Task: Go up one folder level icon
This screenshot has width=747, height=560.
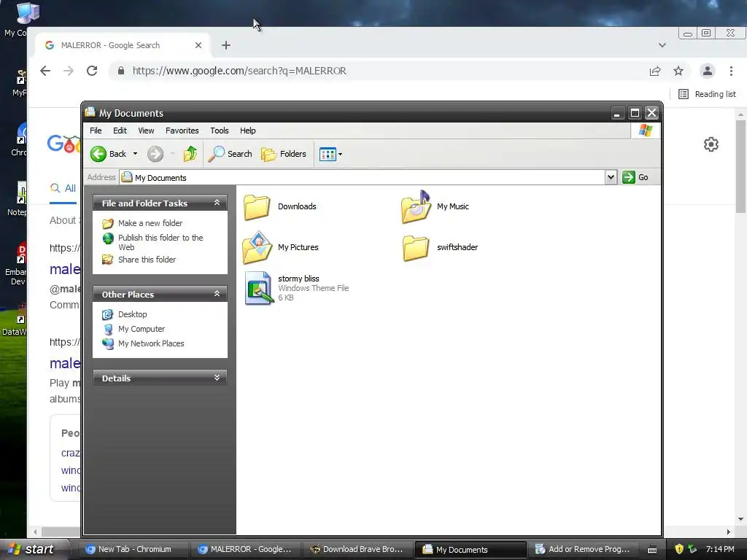Action: [190, 154]
